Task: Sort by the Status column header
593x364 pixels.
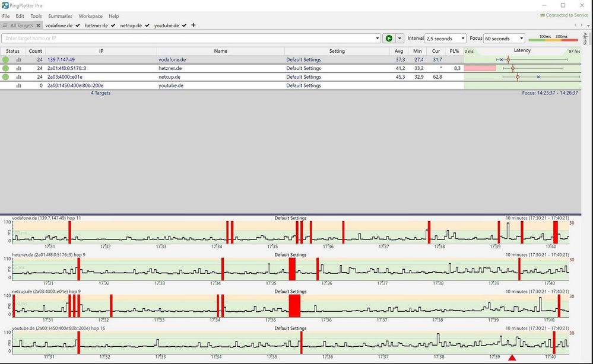Action: click(x=12, y=51)
